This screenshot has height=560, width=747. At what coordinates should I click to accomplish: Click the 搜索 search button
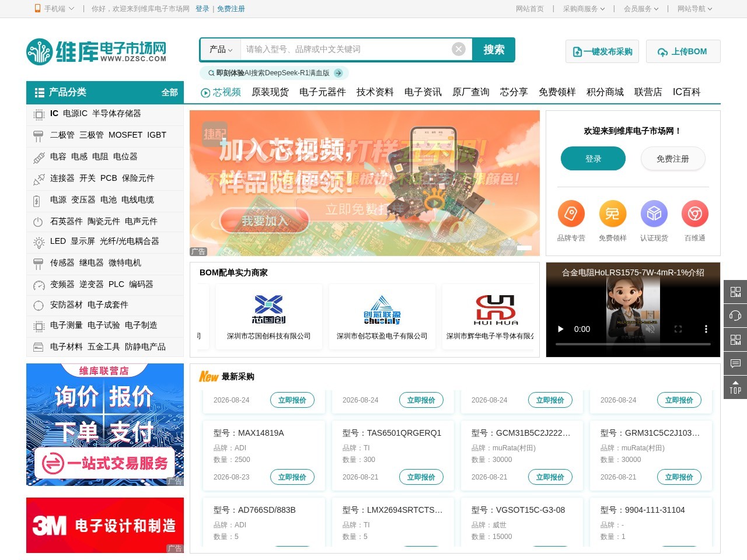tap(494, 50)
